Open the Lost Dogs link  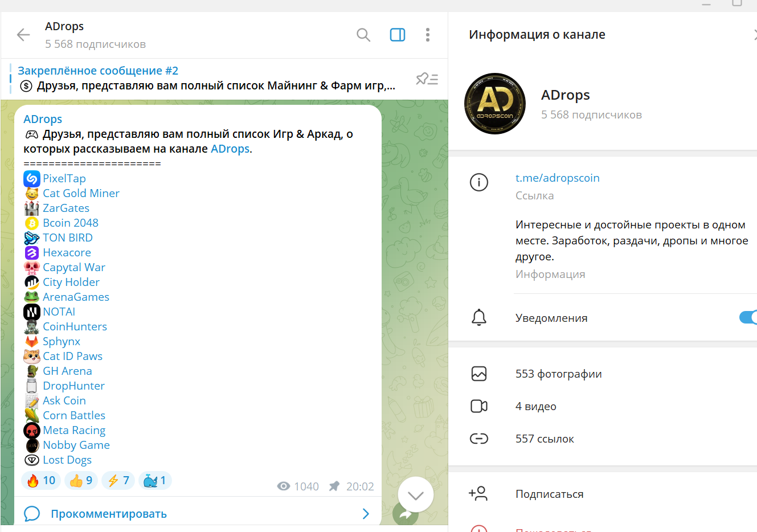tap(67, 460)
